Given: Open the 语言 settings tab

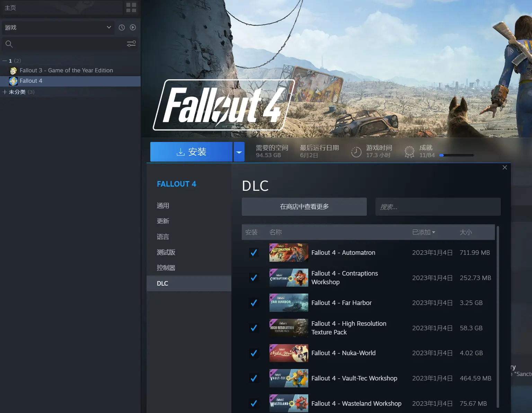Looking at the screenshot, I should click(x=189, y=237).
